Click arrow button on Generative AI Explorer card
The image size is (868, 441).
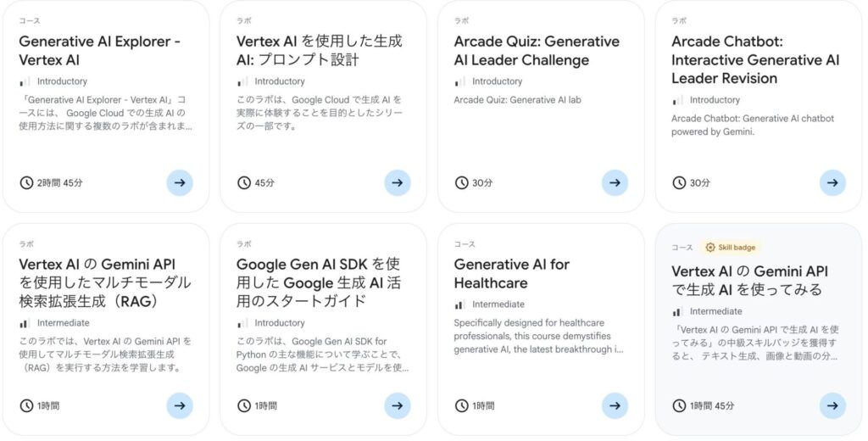click(x=180, y=182)
